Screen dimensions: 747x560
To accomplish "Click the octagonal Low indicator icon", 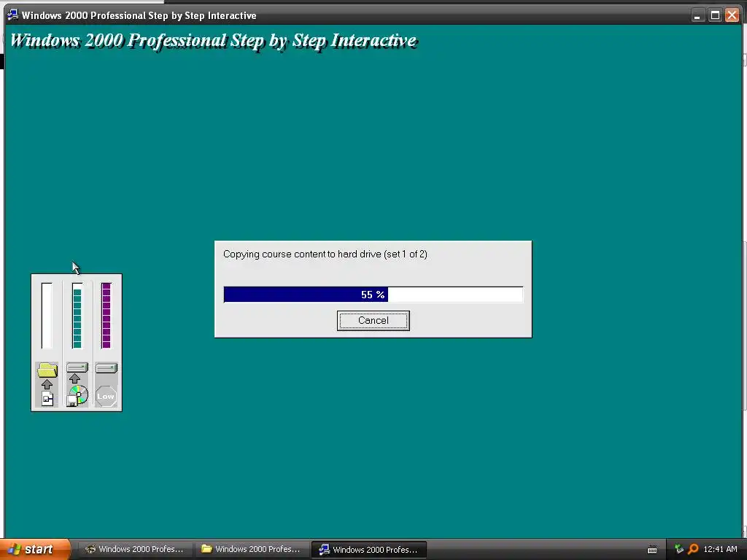I will tap(106, 396).
